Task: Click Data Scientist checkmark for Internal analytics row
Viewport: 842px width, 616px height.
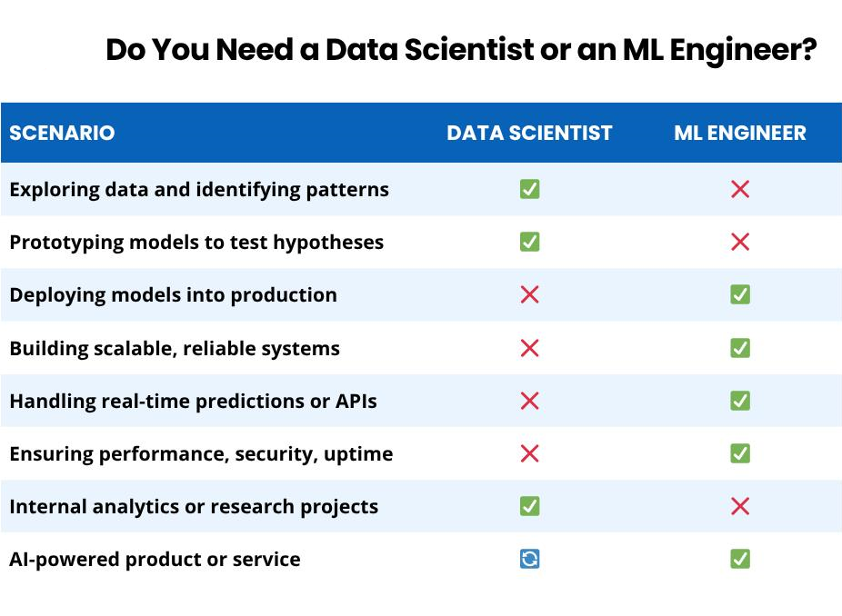Action: 529,506
